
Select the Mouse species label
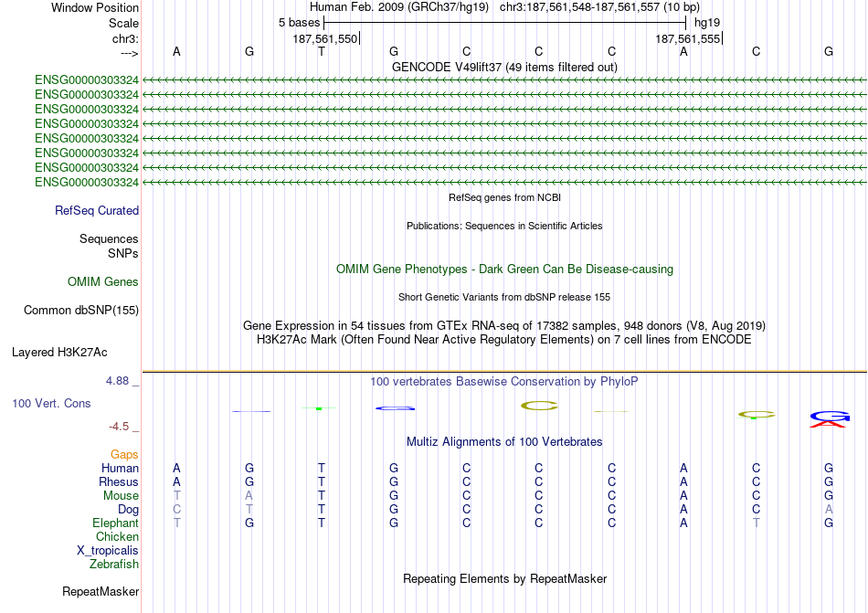[x=121, y=496]
